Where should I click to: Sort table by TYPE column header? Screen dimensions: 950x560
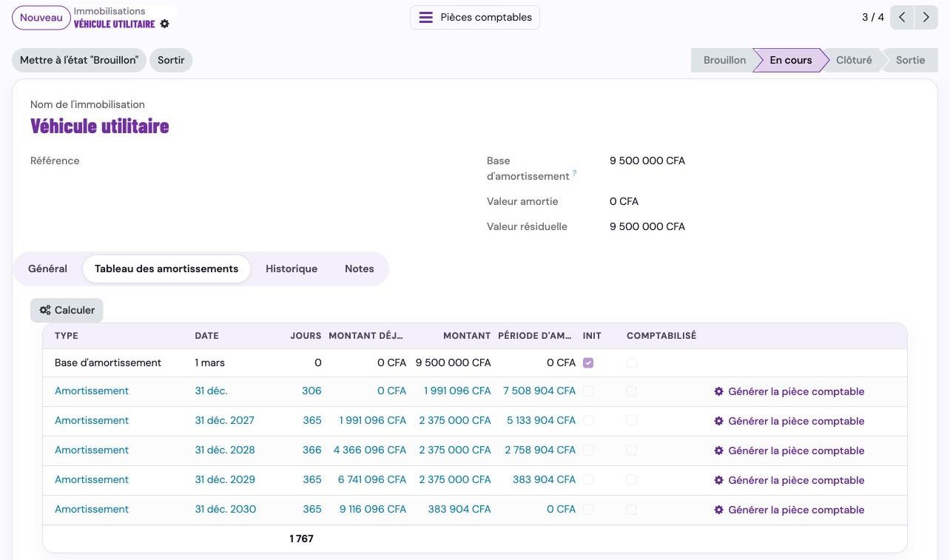(67, 336)
